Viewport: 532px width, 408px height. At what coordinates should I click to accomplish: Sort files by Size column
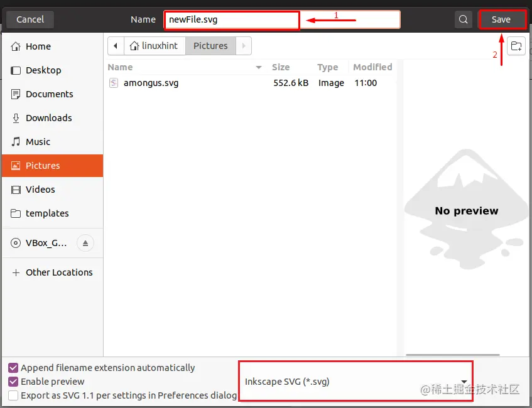pos(281,67)
